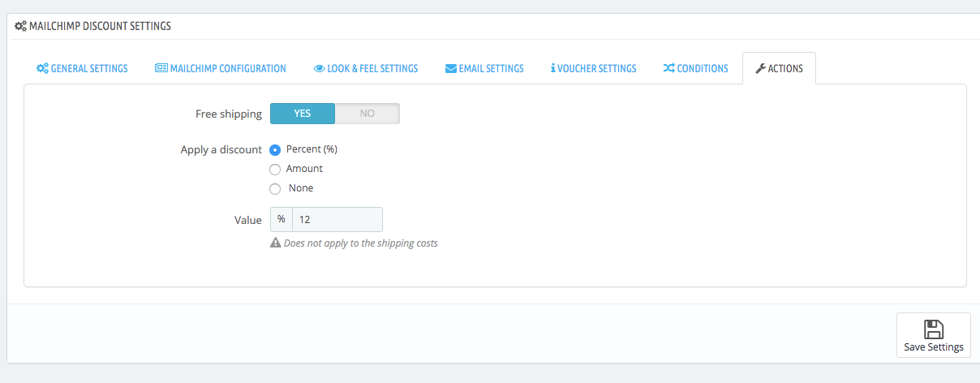Image resolution: width=980 pixels, height=383 pixels.
Task: Click the newspaper icon on Mailchimp Configuration tab
Action: [161, 69]
